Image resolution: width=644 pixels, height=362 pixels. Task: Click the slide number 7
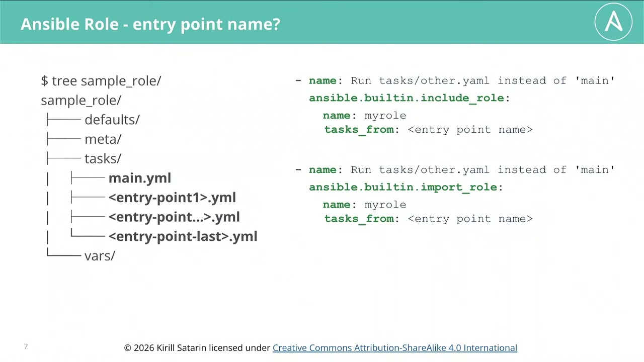pyautogui.click(x=26, y=346)
